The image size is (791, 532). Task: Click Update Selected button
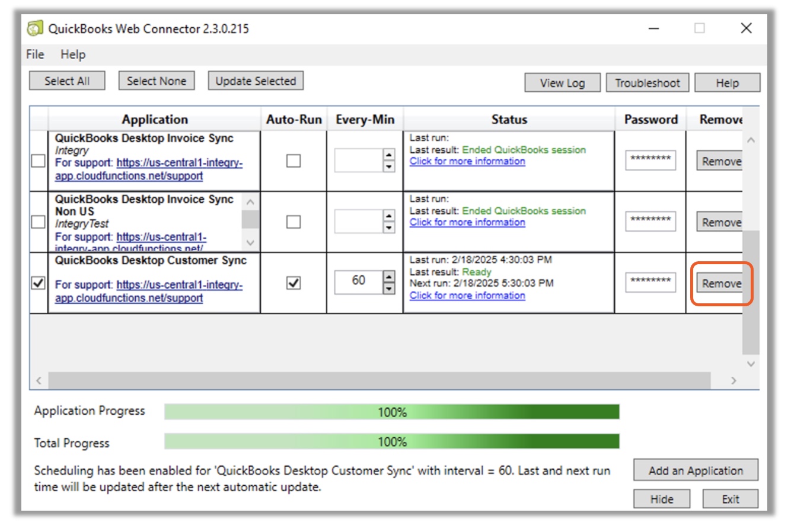coord(256,81)
